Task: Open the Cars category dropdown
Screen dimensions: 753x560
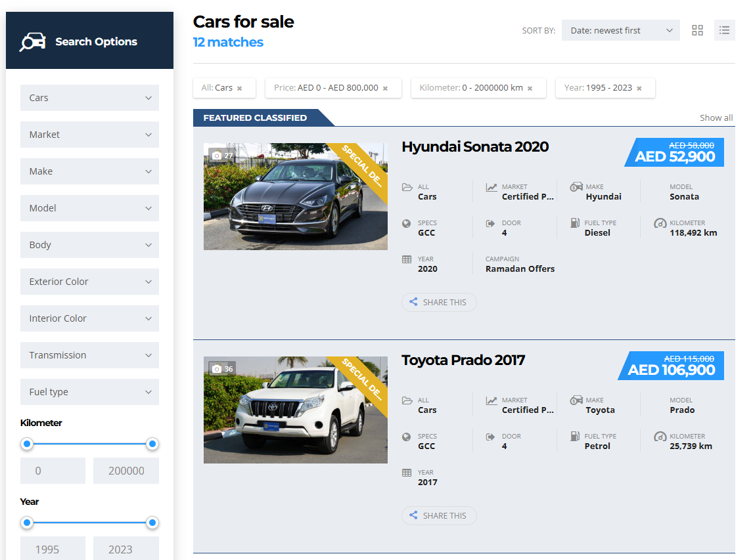Action: coord(89,98)
